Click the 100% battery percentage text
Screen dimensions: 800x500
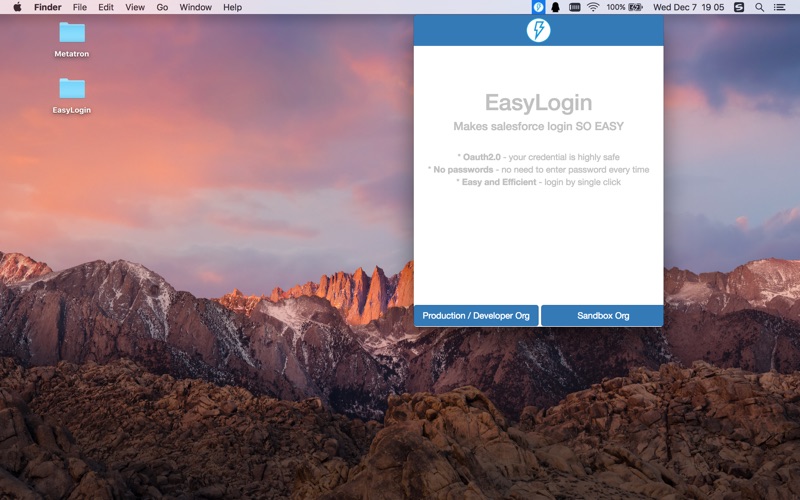(616, 7)
